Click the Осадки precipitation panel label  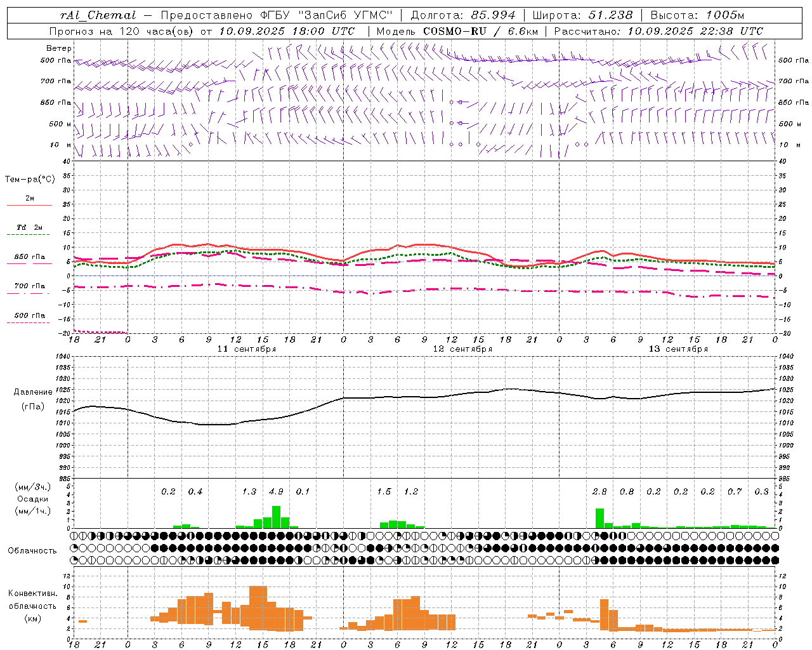[32, 499]
